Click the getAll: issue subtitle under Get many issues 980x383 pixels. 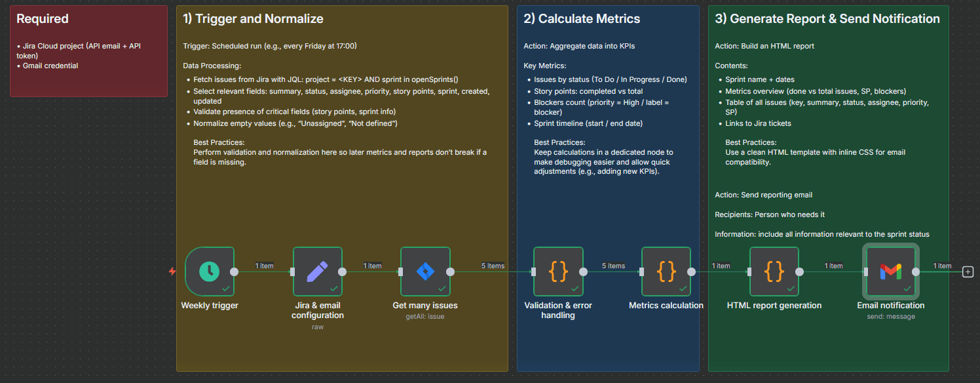424,315
